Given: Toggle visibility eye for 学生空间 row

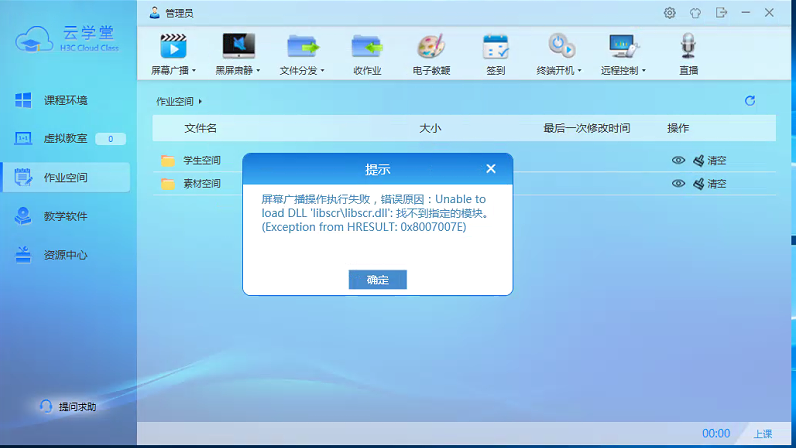Looking at the screenshot, I should tap(678, 161).
